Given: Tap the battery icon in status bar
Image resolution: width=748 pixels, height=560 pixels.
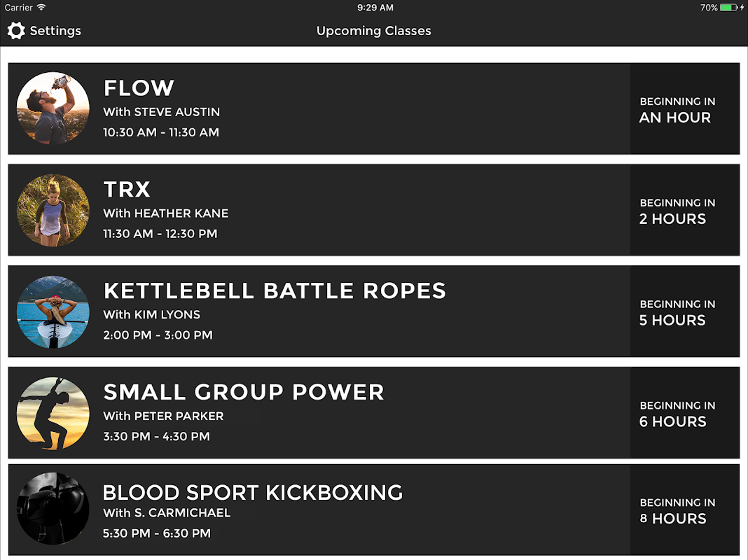Looking at the screenshot, I should (729, 8).
